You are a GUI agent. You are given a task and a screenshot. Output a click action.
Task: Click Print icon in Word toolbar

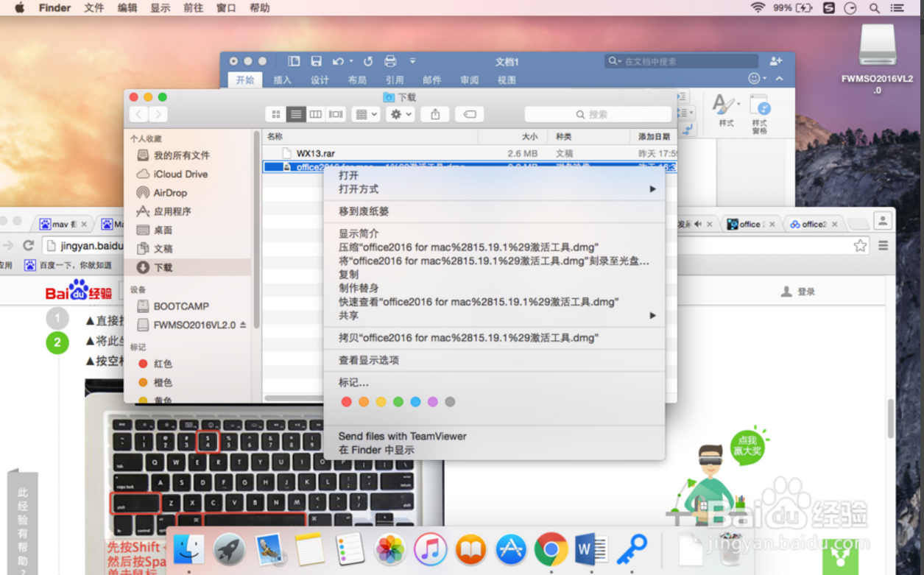click(390, 61)
